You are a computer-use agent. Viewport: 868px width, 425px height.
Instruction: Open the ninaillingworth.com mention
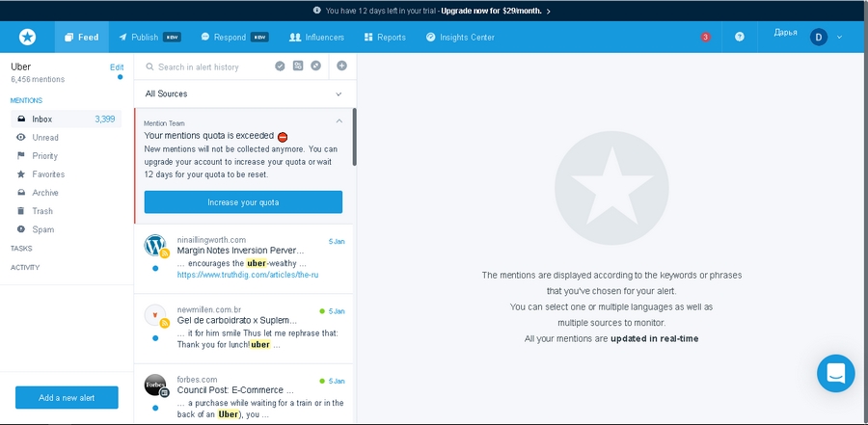point(244,259)
